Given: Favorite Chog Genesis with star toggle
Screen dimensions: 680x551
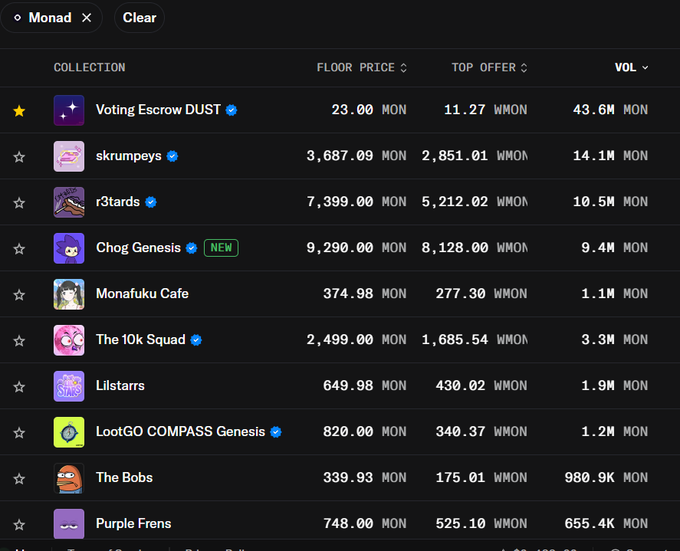Looking at the screenshot, I should [19, 249].
